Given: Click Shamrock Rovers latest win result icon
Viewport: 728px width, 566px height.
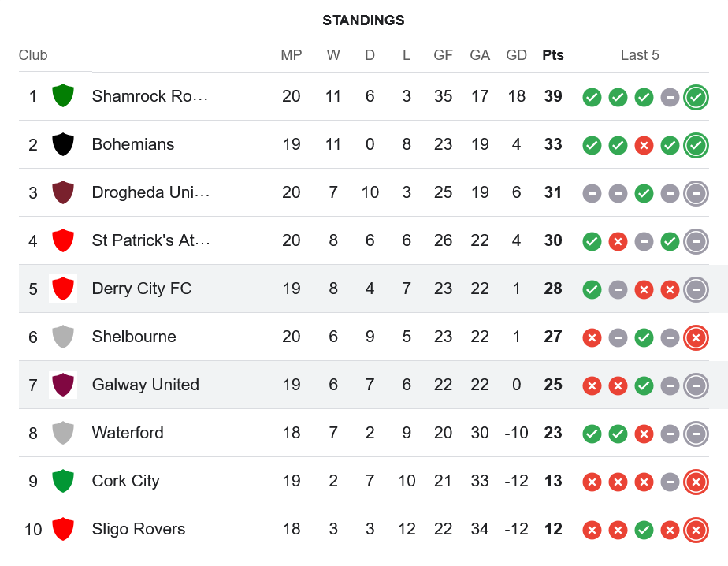Looking at the screenshot, I should coord(695,97).
